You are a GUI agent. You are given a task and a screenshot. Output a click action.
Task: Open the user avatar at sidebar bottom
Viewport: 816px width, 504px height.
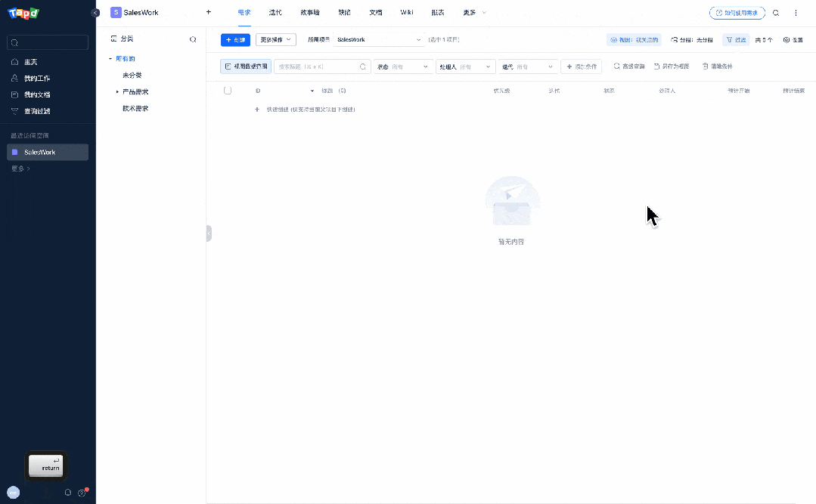click(x=14, y=493)
